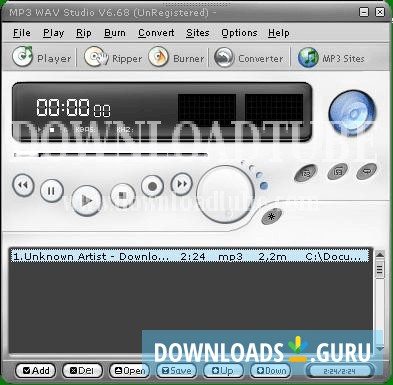Click the rewind playback button
This screenshot has width=393, height=385.
[23, 185]
